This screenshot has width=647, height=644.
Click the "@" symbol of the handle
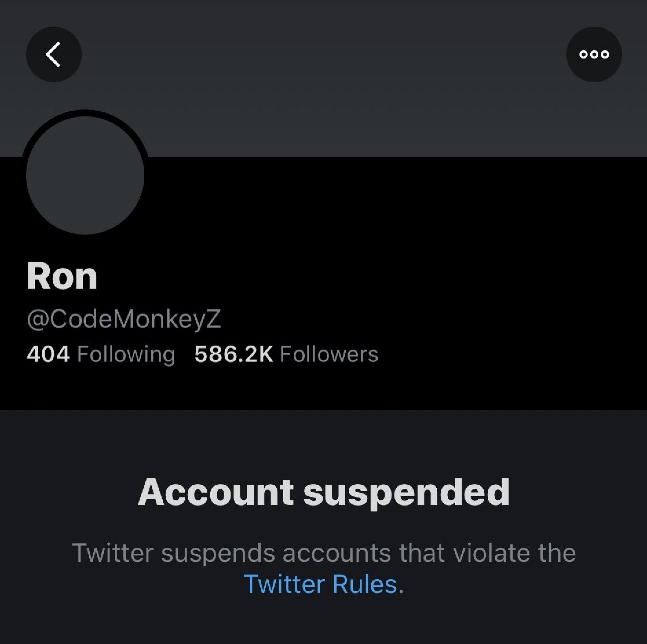(x=38, y=319)
